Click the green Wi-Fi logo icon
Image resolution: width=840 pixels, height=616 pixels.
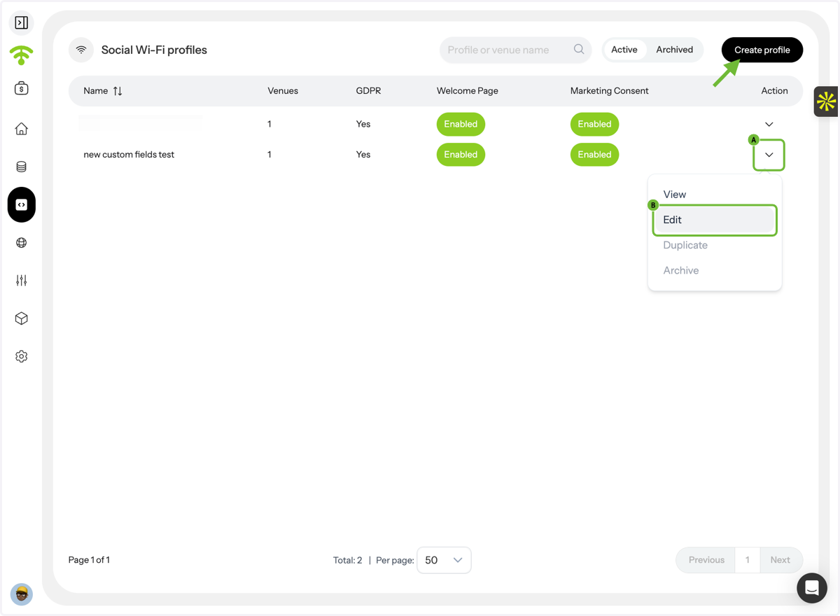[22, 55]
